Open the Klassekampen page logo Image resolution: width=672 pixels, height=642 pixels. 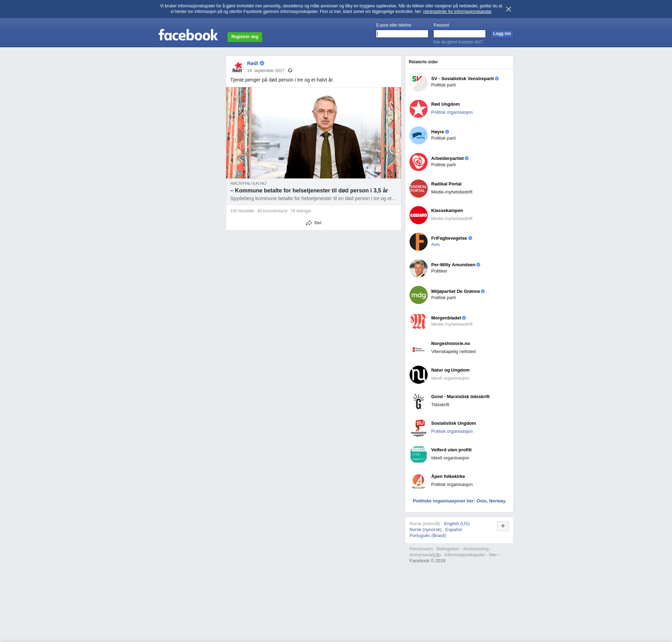418,215
